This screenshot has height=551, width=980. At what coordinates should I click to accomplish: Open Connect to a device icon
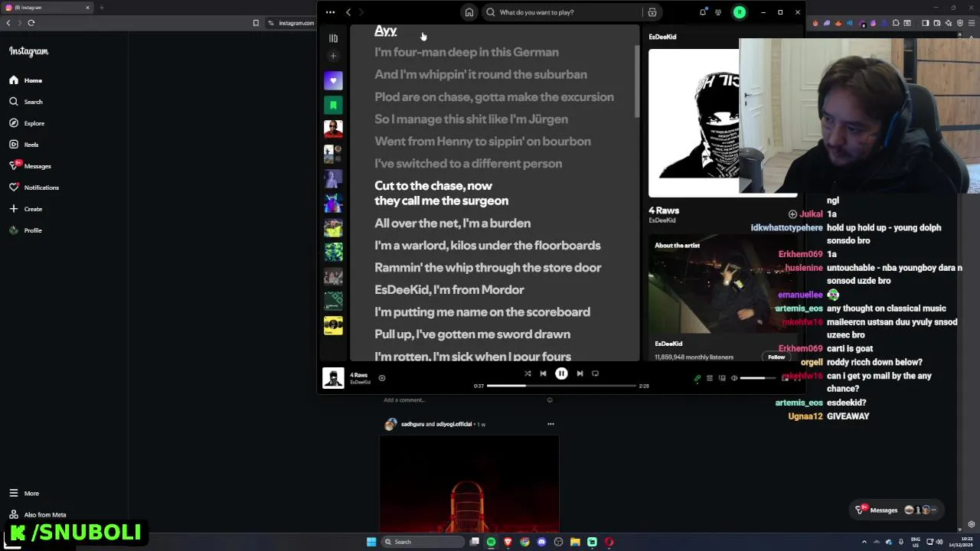coord(722,378)
